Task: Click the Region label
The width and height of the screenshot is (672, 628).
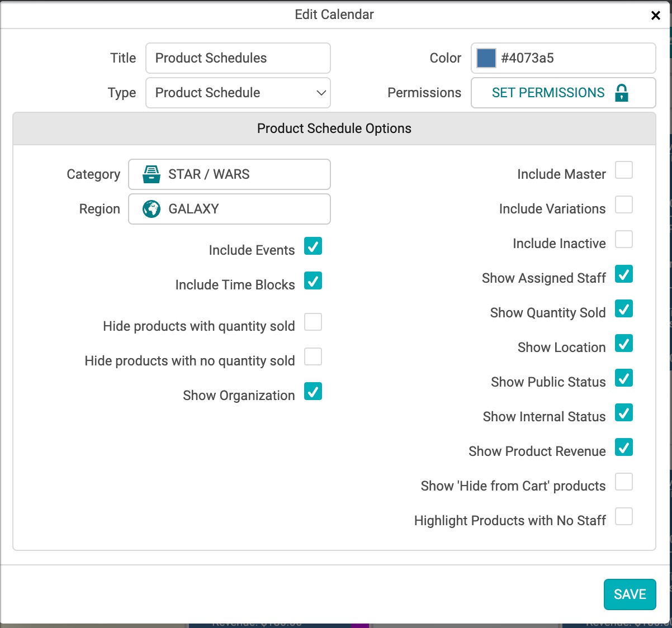Action: [100, 209]
